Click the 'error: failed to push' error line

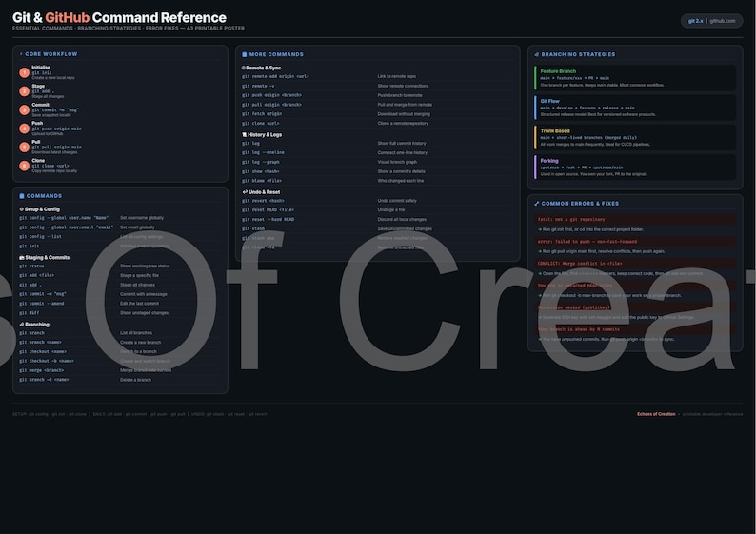point(587,242)
